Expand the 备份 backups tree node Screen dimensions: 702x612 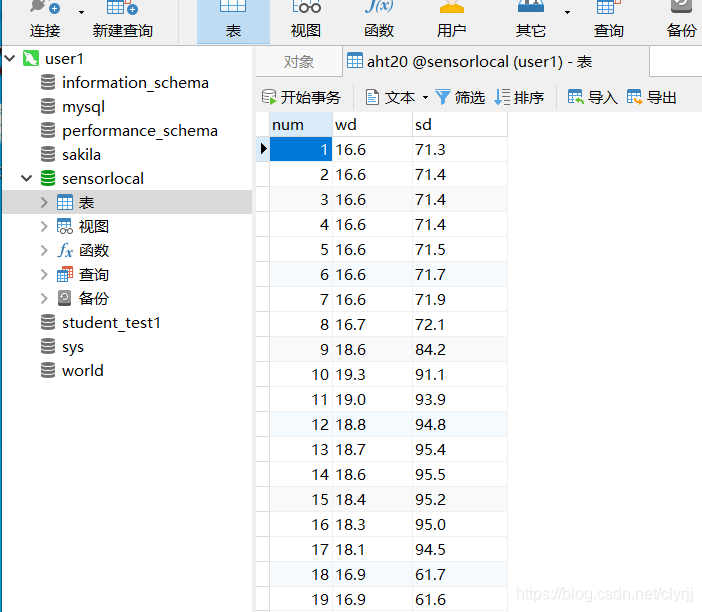pyautogui.click(x=44, y=298)
